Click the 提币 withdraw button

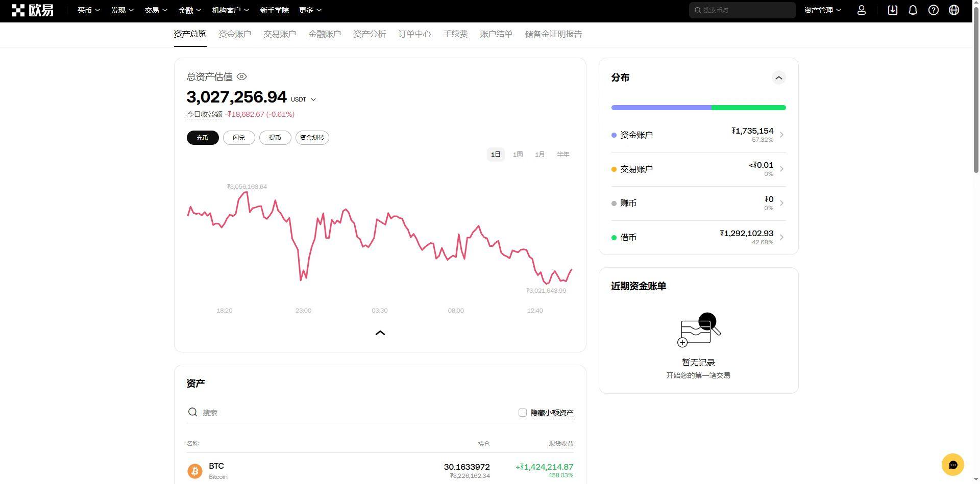click(275, 138)
